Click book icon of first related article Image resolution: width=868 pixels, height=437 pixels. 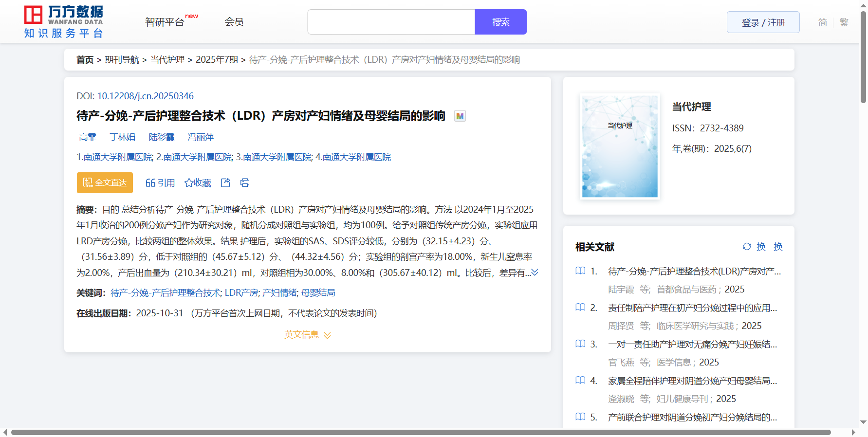point(580,271)
